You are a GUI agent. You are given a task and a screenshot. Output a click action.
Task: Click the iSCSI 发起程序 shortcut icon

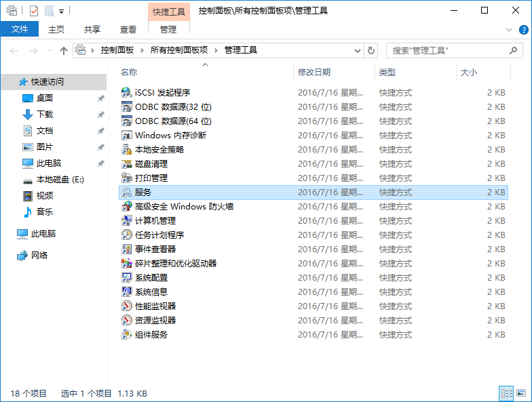(126, 93)
